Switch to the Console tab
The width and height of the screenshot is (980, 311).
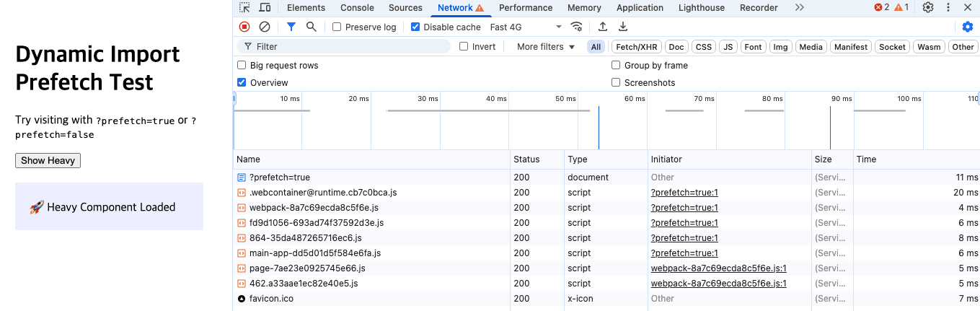pyautogui.click(x=357, y=8)
